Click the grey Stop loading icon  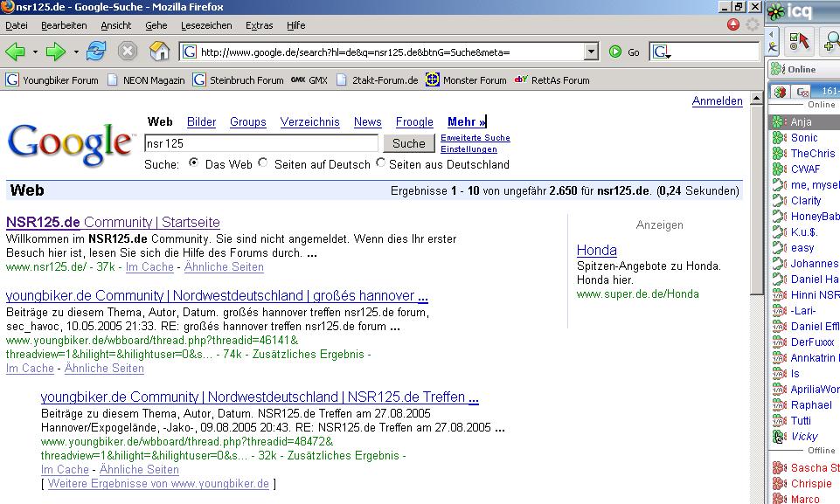point(128,52)
